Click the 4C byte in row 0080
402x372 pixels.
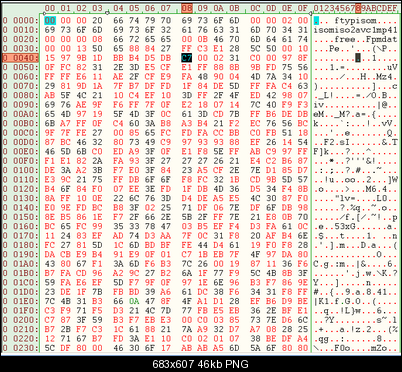point(81,95)
